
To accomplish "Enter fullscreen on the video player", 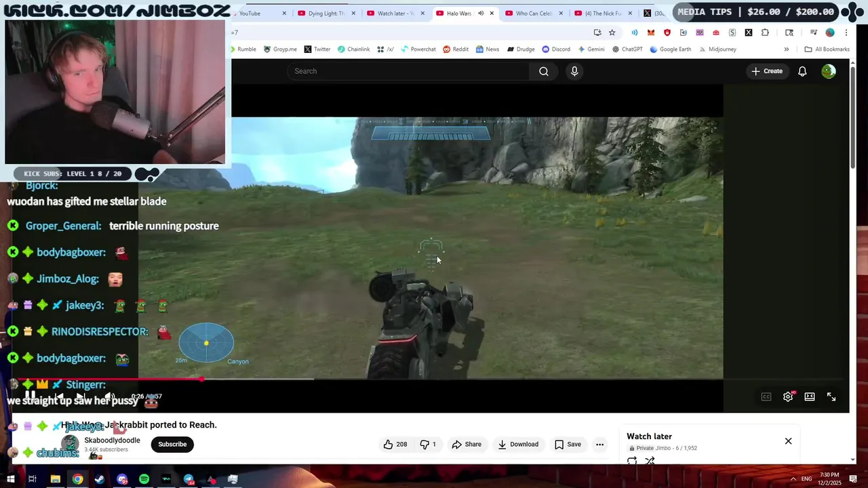I will click(x=831, y=396).
